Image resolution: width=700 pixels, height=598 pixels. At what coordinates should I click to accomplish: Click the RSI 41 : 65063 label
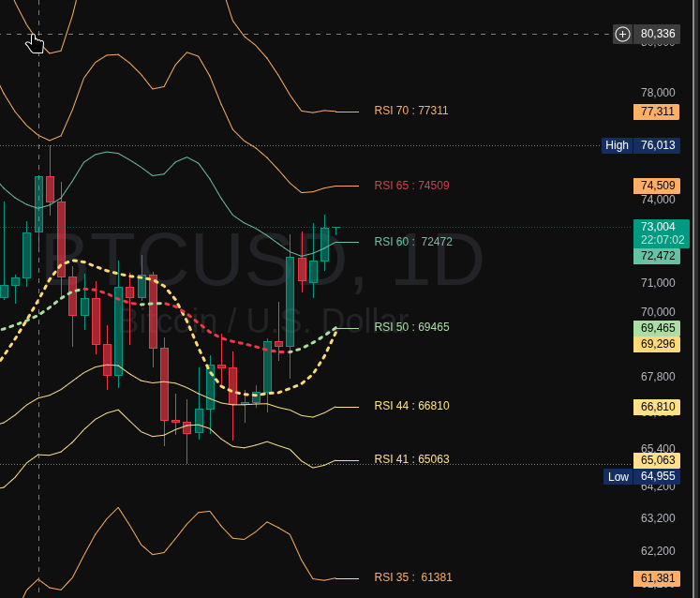pyautogui.click(x=411, y=459)
